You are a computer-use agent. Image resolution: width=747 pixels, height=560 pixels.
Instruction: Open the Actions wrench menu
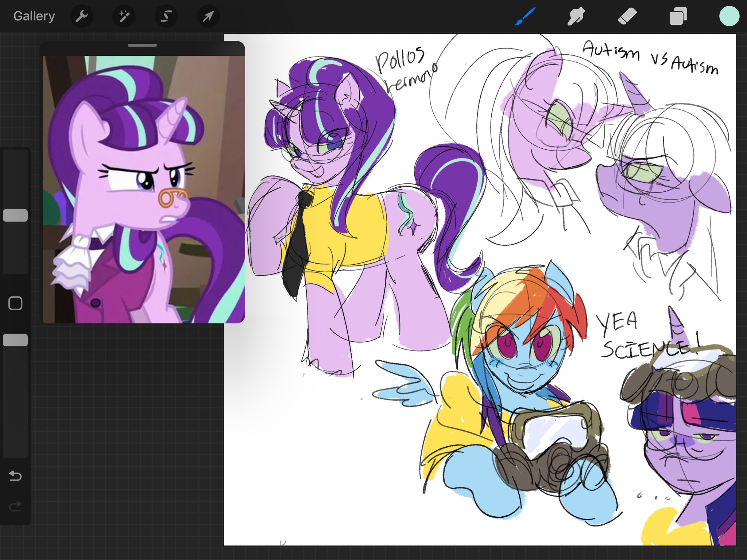[x=81, y=16]
